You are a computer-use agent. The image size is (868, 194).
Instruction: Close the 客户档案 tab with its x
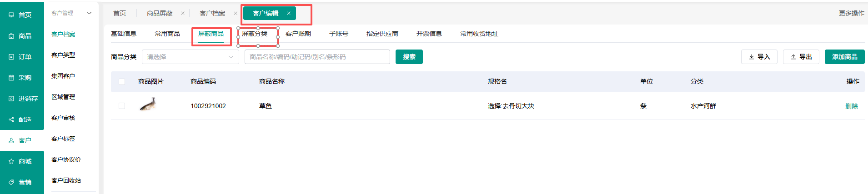pos(236,13)
